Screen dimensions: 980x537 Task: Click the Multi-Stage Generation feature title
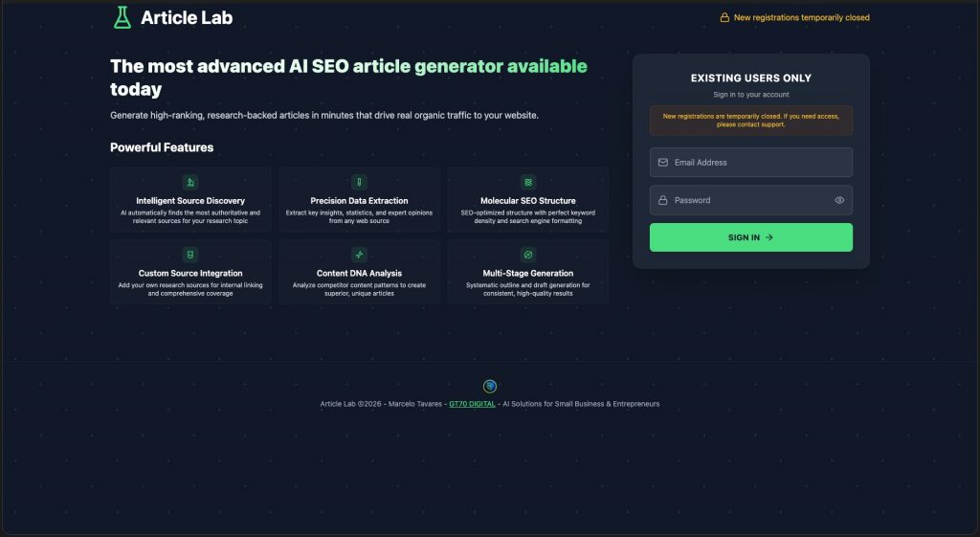pos(527,274)
